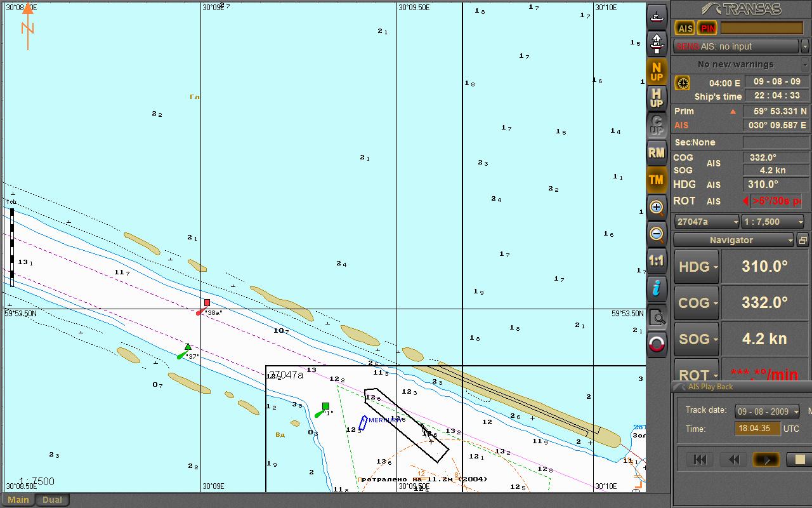
Task: Click the clock icon next to ship's time
Action: click(x=683, y=83)
